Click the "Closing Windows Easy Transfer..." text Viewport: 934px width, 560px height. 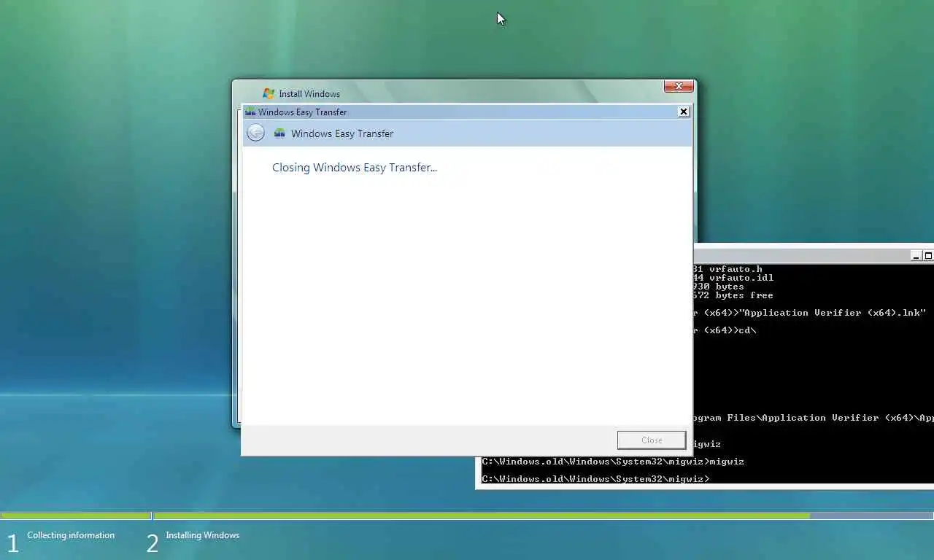pos(355,167)
